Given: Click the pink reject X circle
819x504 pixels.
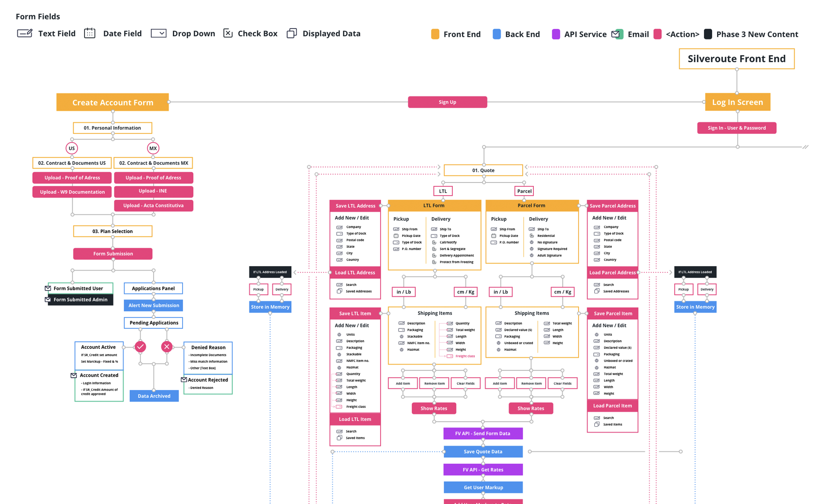Looking at the screenshot, I should [x=167, y=347].
